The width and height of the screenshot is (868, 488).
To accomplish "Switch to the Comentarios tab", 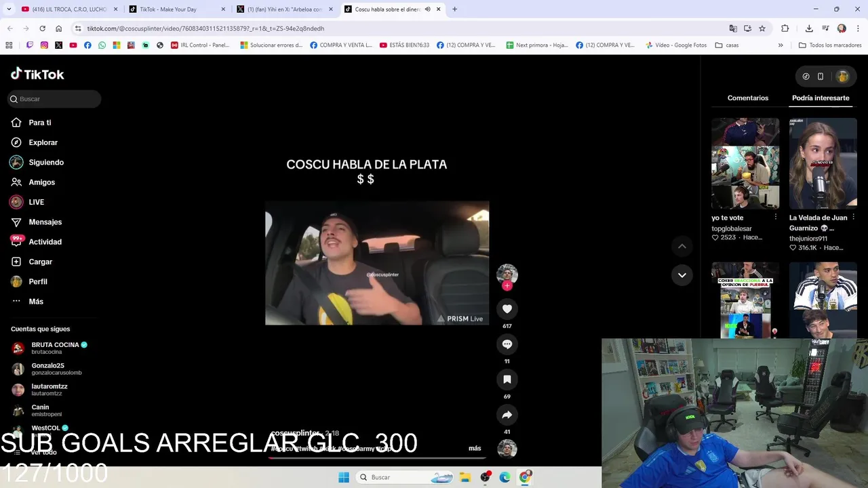I will point(748,98).
